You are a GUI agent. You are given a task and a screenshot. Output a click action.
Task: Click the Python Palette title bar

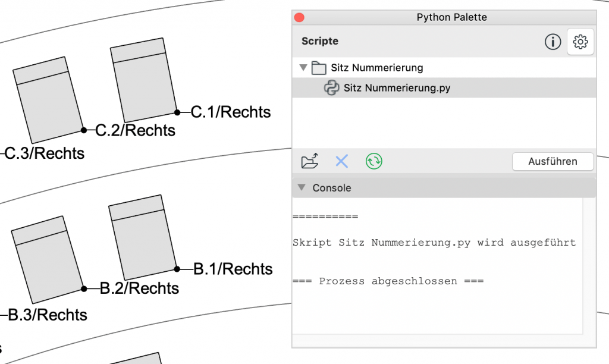pyautogui.click(x=451, y=17)
